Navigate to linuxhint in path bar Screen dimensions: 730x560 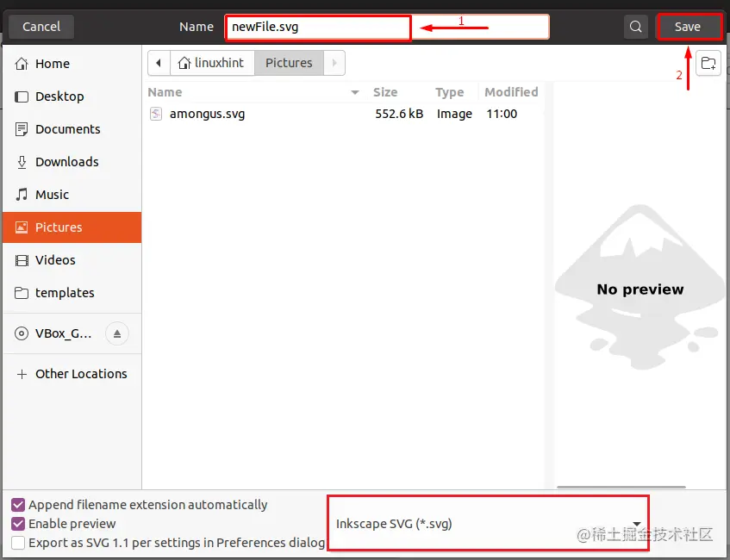[212, 63]
